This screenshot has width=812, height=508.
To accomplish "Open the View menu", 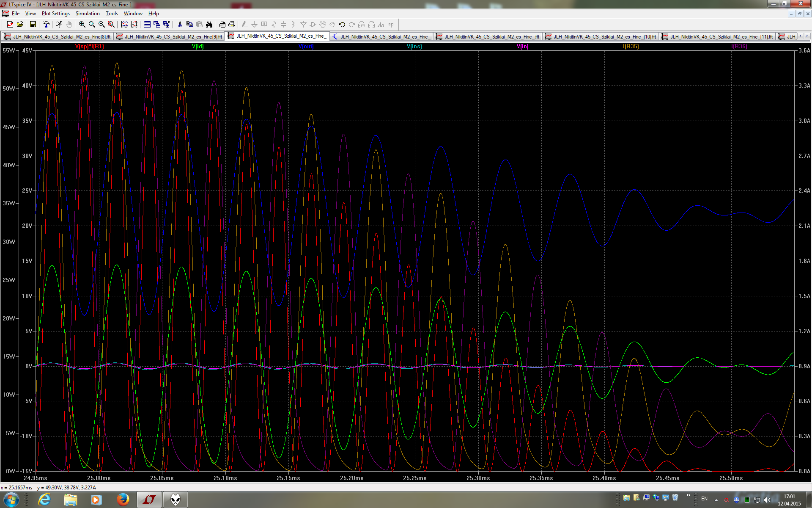I will point(30,14).
